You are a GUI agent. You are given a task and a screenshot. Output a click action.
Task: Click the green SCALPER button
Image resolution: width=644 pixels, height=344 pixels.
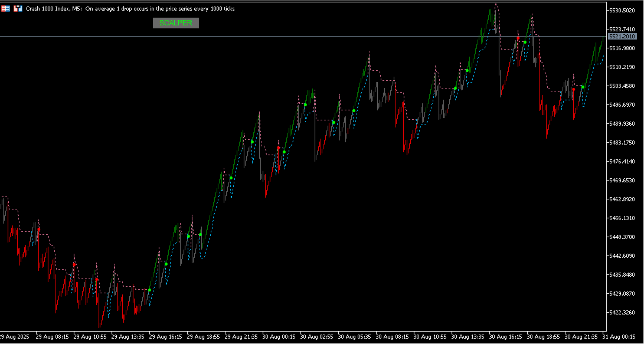[176, 23]
